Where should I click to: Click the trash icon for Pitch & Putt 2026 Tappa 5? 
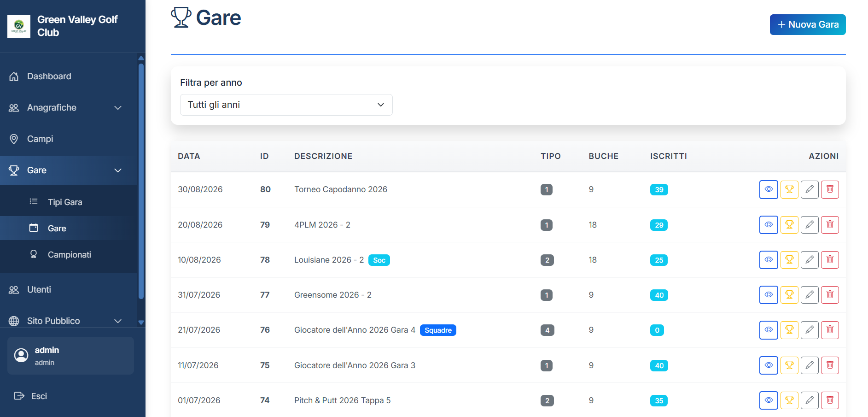coord(830,400)
